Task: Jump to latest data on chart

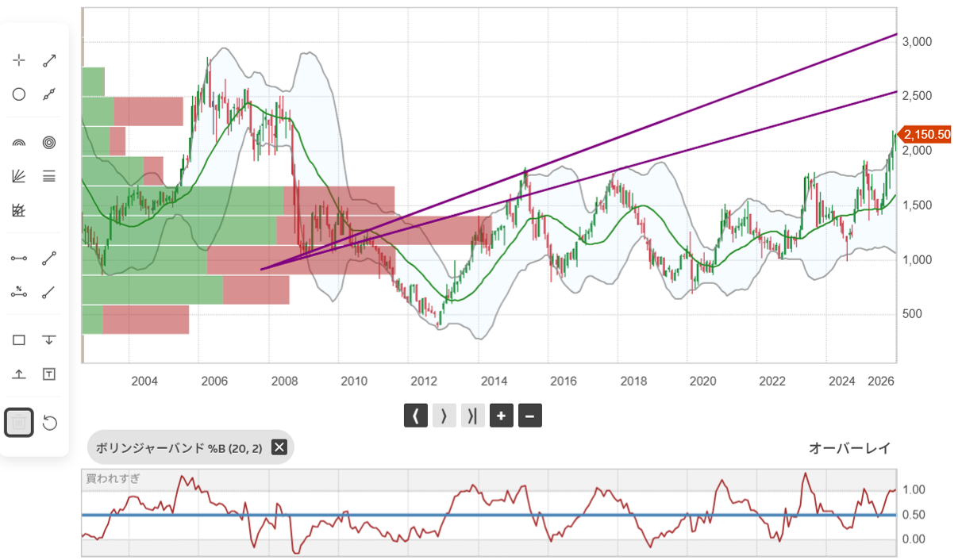Action: click(x=472, y=416)
